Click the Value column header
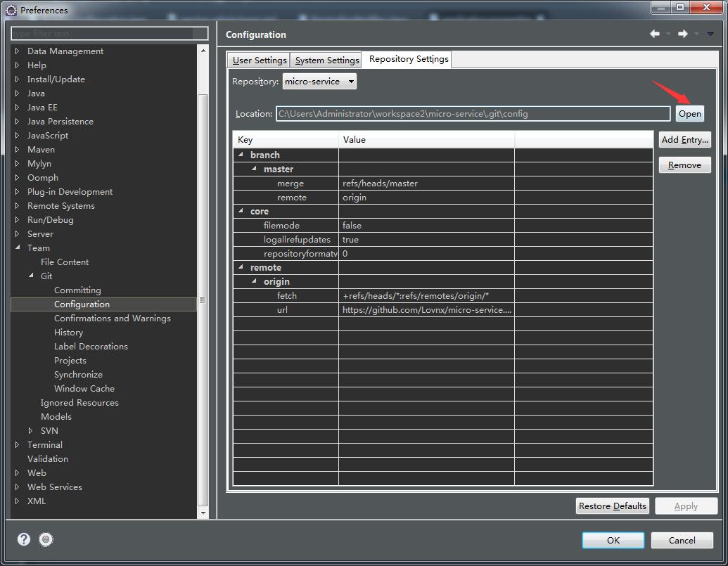This screenshot has width=728, height=566. point(427,140)
